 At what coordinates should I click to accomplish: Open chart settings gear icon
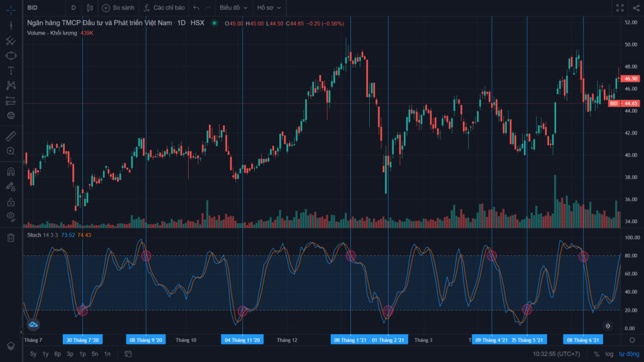(x=632, y=340)
